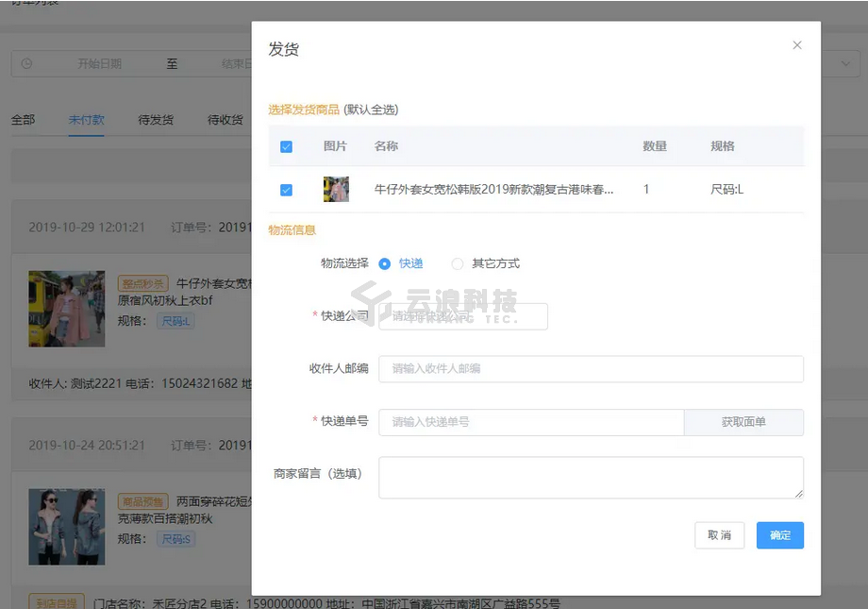The height and width of the screenshot is (609, 868).
Task: Click into the 商家留言 text area
Action: (x=591, y=478)
